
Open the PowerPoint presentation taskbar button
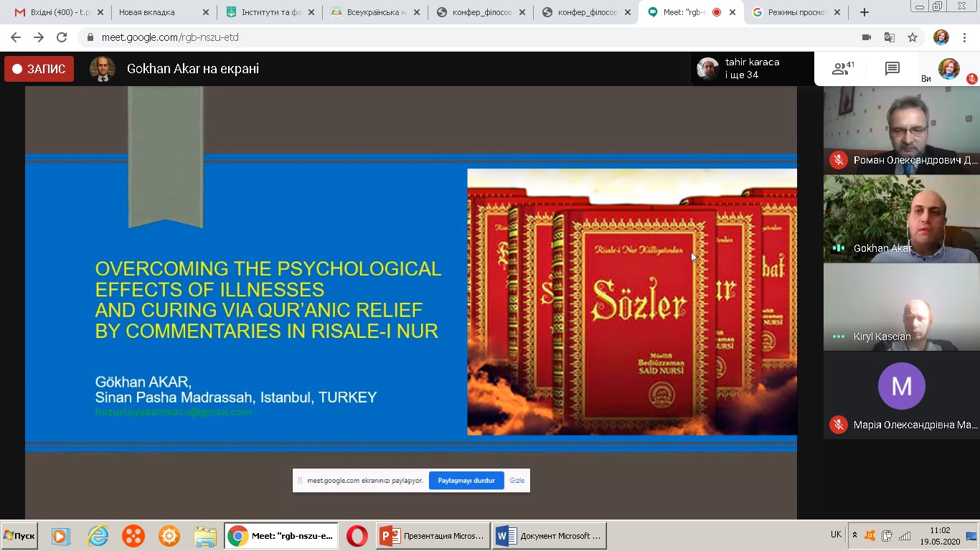(433, 536)
